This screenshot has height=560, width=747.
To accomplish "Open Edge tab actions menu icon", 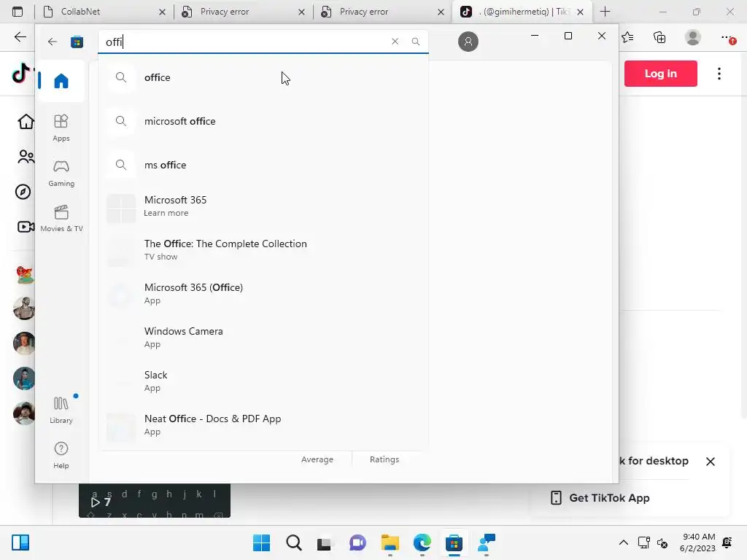I will coord(18,12).
